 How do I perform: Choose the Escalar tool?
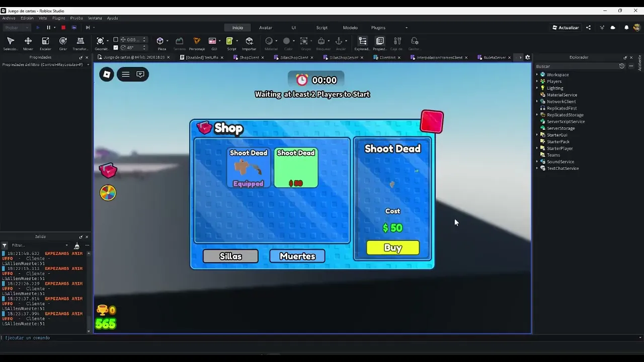(x=45, y=43)
